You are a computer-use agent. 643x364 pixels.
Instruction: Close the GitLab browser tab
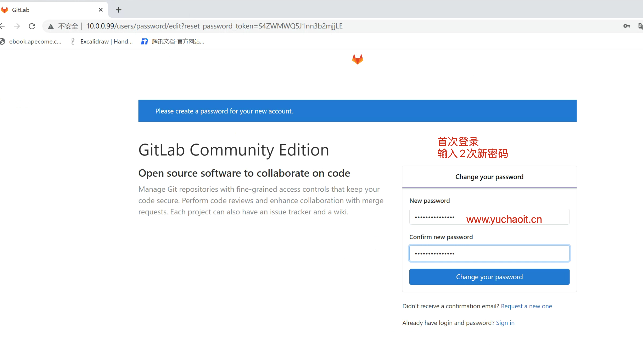[100, 10]
